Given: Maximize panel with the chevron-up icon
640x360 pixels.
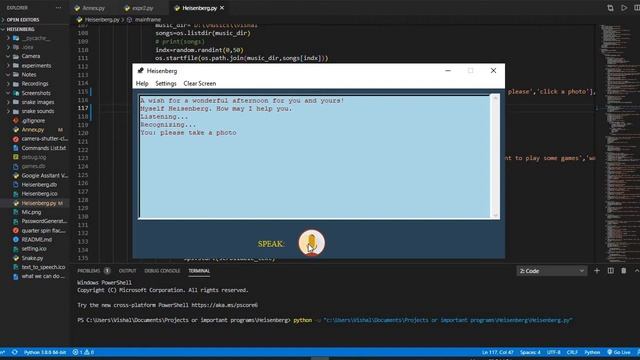Looking at the screenshot, I should pyautogui.click(x=636, y=271).
